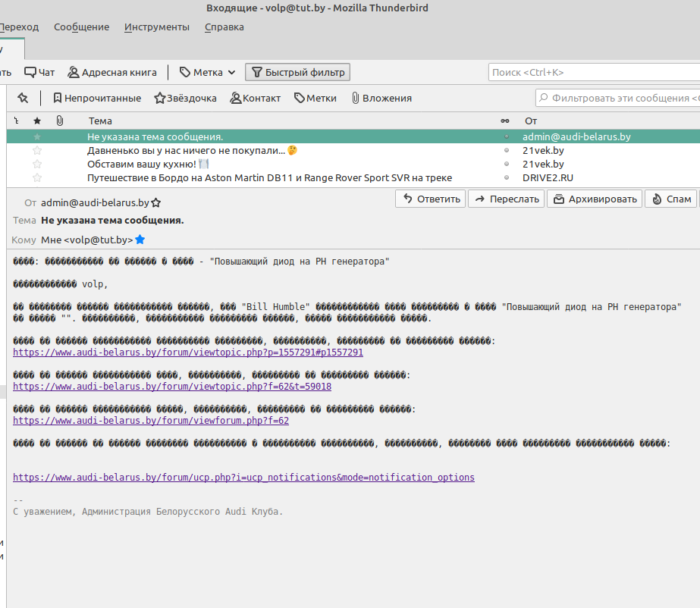Click the thread column header icon
700x608 pixels.
point(17,121)
